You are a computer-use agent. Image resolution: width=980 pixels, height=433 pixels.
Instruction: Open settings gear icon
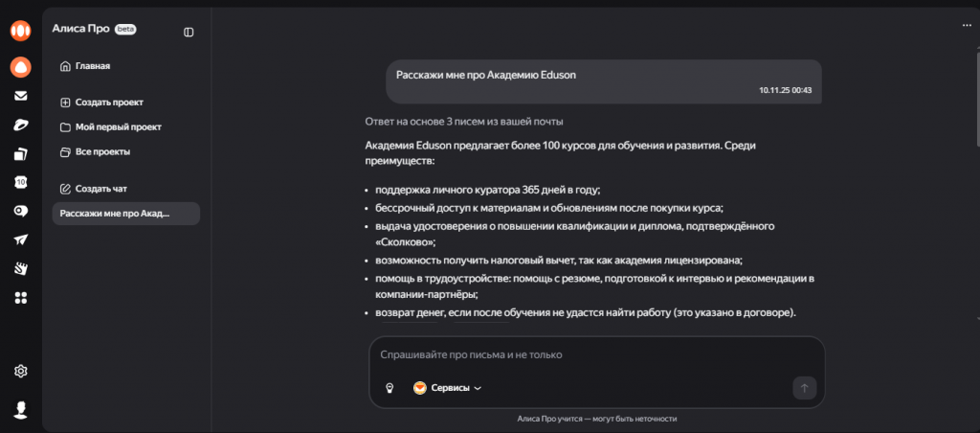[x=20, y=371]
